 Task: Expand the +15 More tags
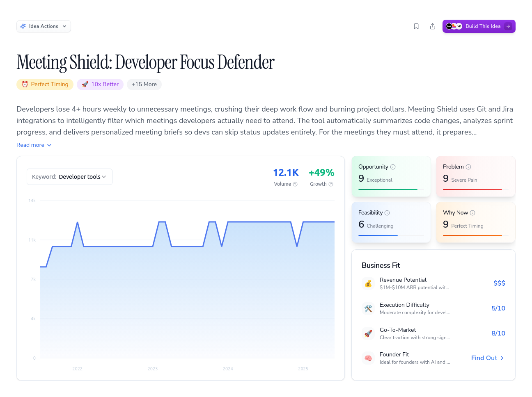(x=144, y=84)
